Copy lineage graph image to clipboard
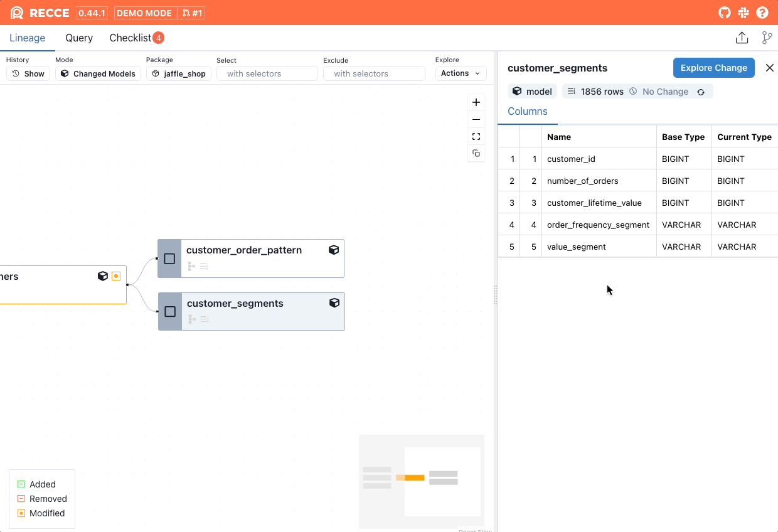The image size is (778, 532). [x=476, y=153]
